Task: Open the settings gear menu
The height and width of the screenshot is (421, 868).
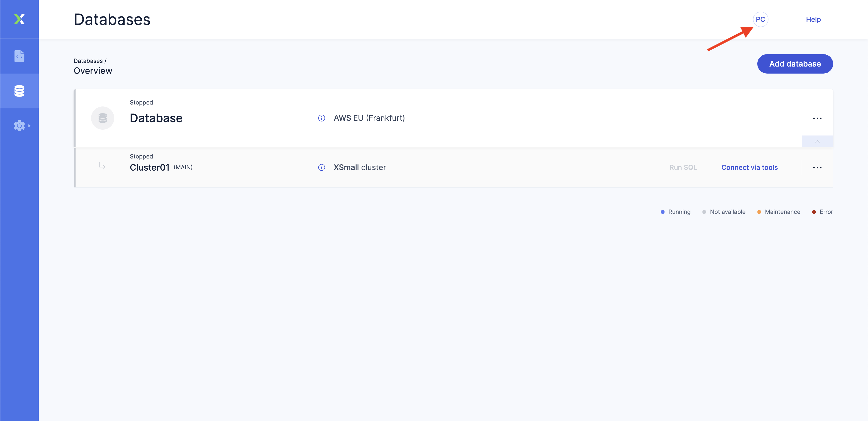Action: [19, 126]
